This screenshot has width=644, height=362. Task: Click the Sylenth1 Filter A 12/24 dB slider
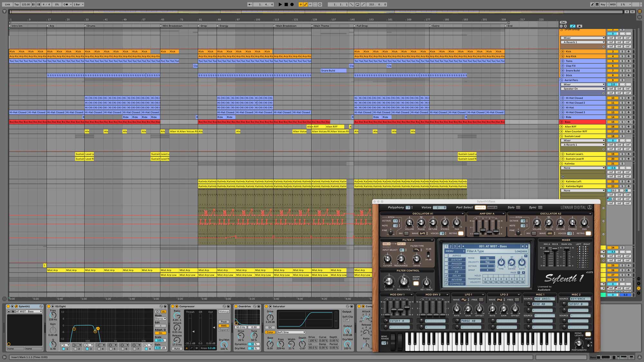428,254
